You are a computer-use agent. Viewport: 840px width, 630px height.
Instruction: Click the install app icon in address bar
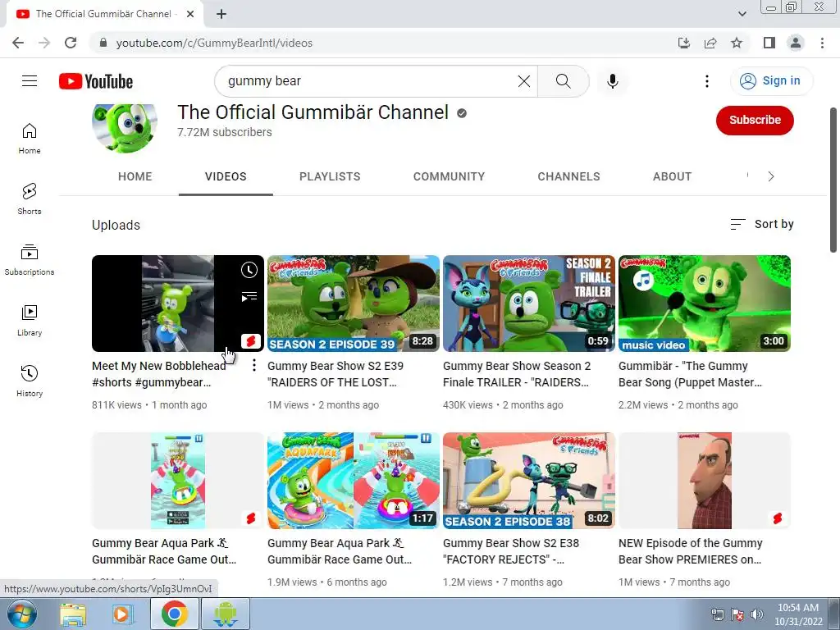point(684,43)
